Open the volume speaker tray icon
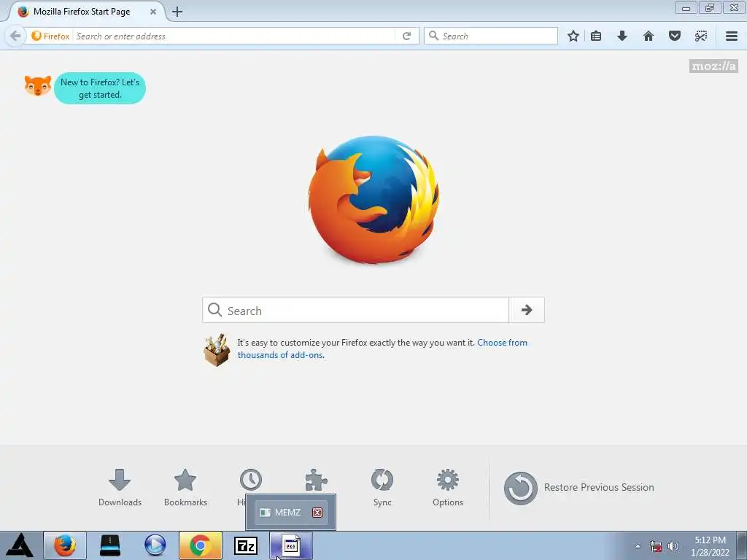 (x=673, y=546)
